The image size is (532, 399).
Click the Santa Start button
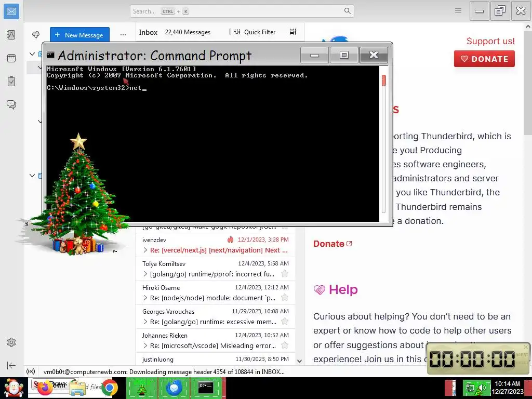(14, 388)
